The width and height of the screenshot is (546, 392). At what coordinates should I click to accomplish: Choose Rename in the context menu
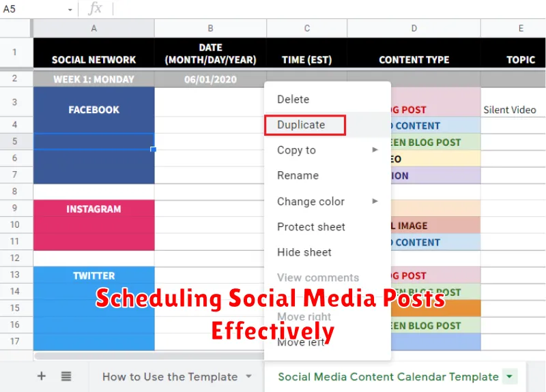(x=328, y=176)
